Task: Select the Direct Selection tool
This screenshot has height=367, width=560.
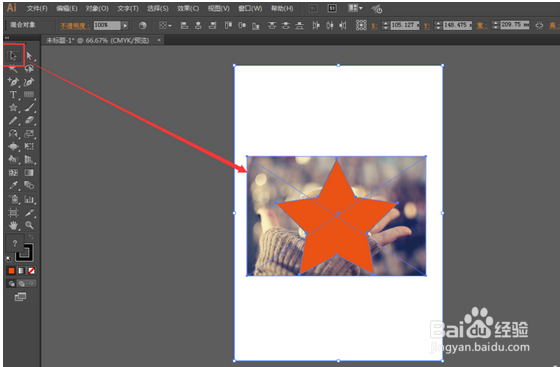Action: [x=29, y=56]
